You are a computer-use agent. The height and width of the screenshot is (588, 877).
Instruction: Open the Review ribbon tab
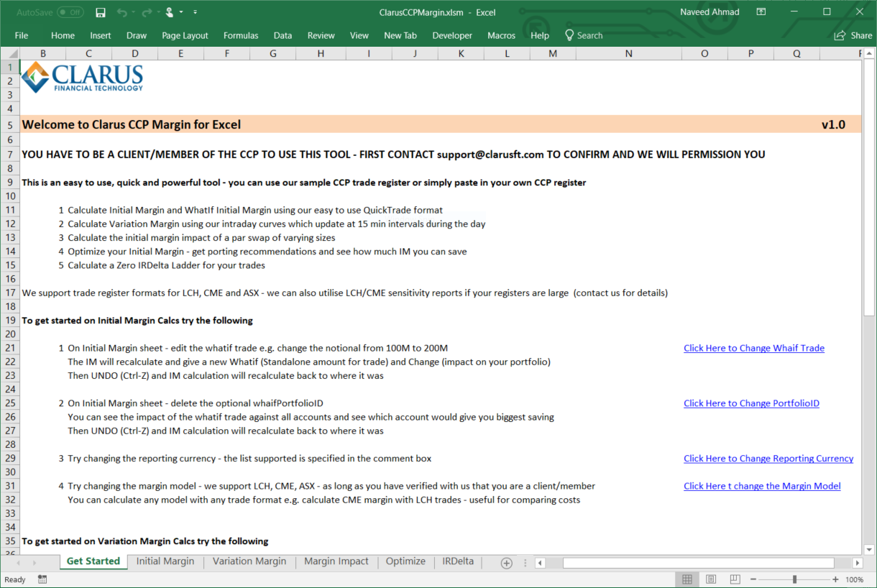(x=321, y=35)
